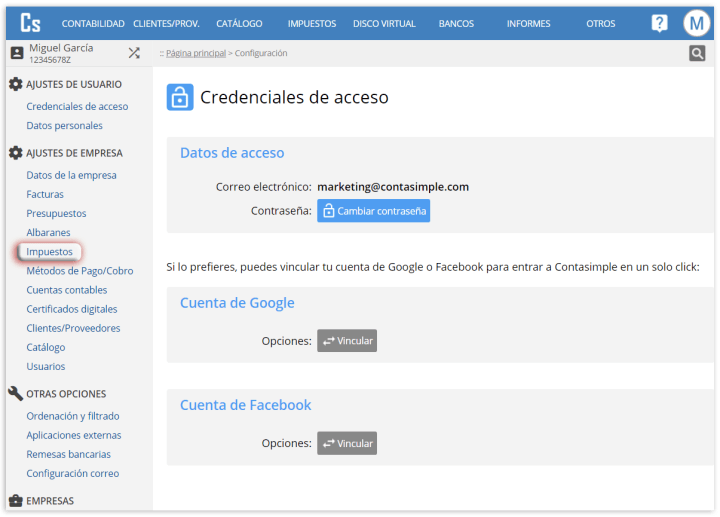Open Facturas settings in sidebar

pyautogui.click(x=45, y=194)
